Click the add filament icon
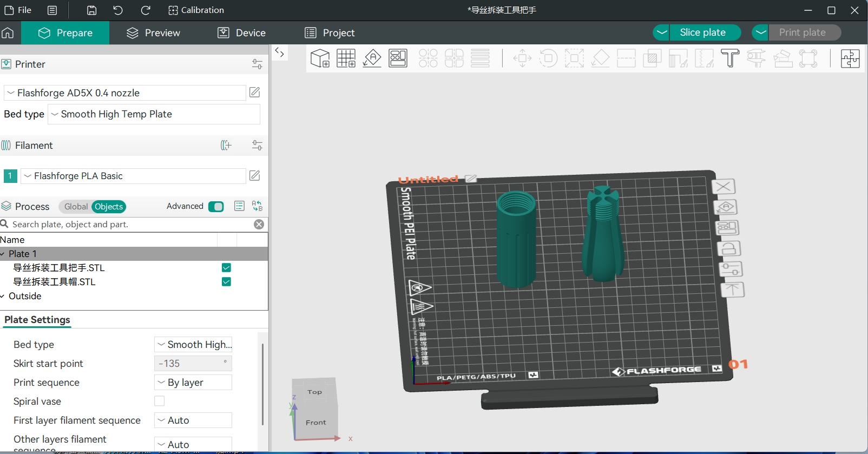This screenshot has height=454, width=868. [x=226, y=145]
